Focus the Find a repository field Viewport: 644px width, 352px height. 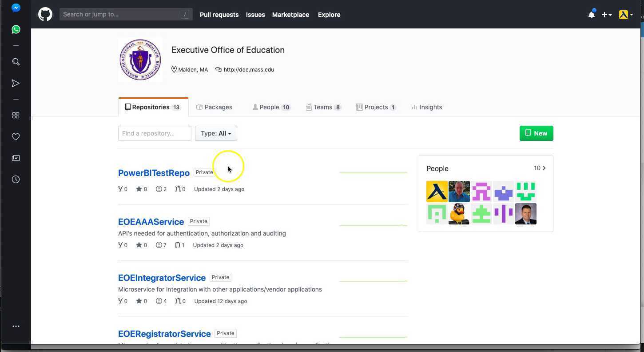click(155, 133)
